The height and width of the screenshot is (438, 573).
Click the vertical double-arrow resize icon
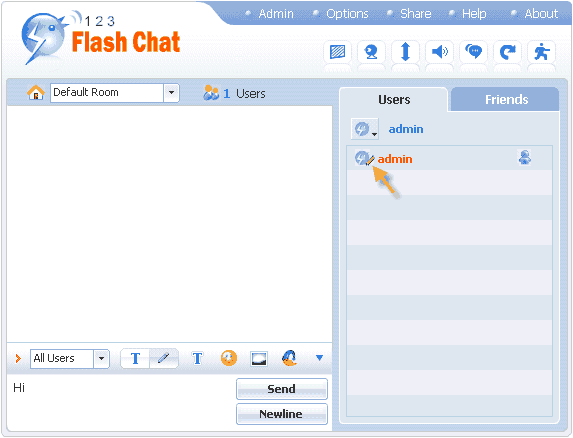(405, 52)
